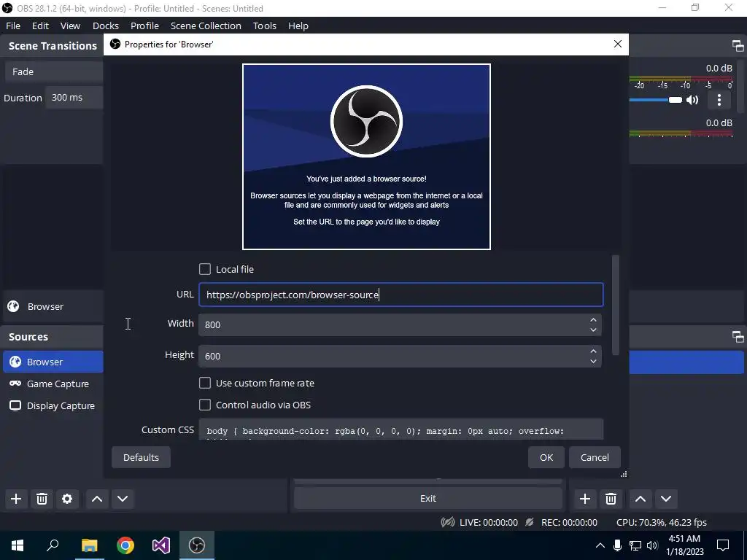Select Display Capture source
747x560 pixels.
[x=53, y=405]
